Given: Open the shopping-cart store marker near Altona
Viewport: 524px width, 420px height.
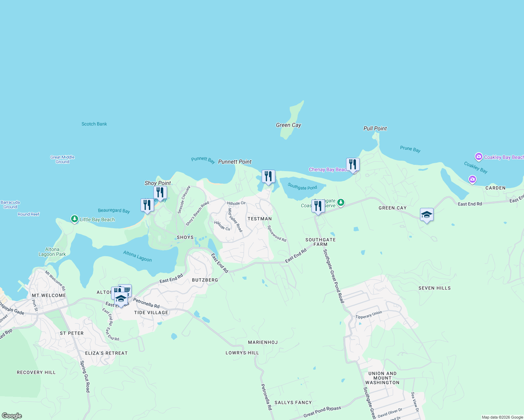Looking at the screenshot, I should pyautogui.click(x=127, y=290).
